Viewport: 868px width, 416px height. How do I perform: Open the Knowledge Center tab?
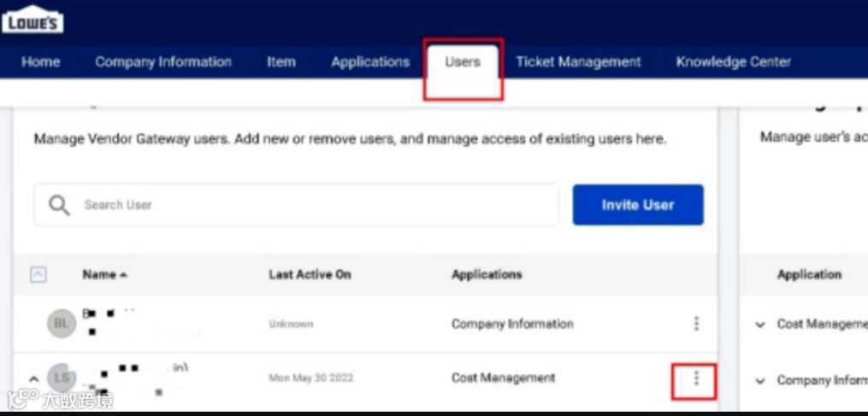point(734,62)
